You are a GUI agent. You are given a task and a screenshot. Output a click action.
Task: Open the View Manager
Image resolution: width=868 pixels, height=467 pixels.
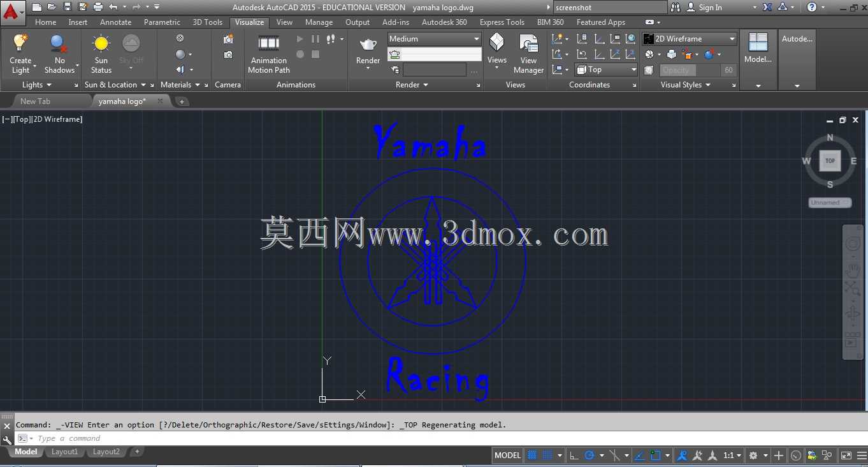pos(528,54)
